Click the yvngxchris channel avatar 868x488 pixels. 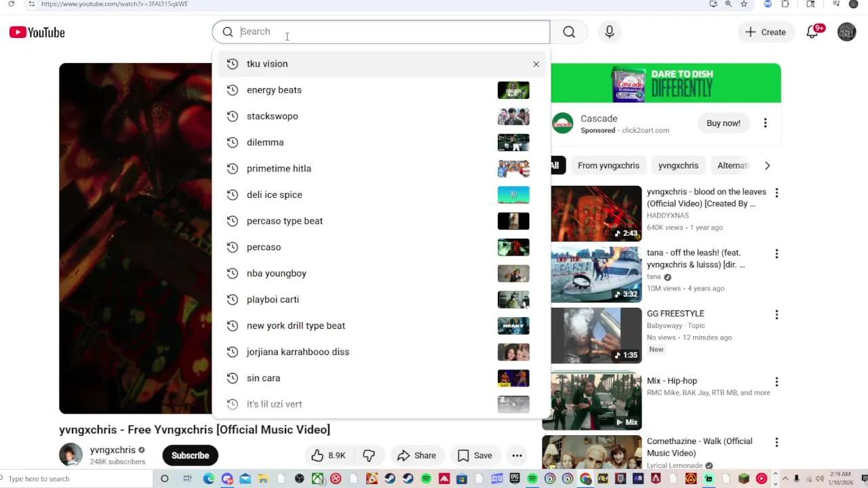71,455
